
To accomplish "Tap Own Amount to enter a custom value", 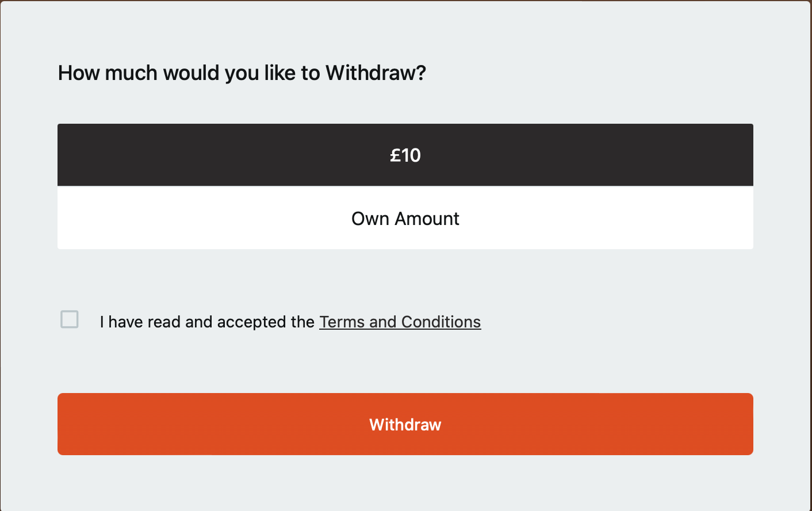I will [x=405, y=218].
